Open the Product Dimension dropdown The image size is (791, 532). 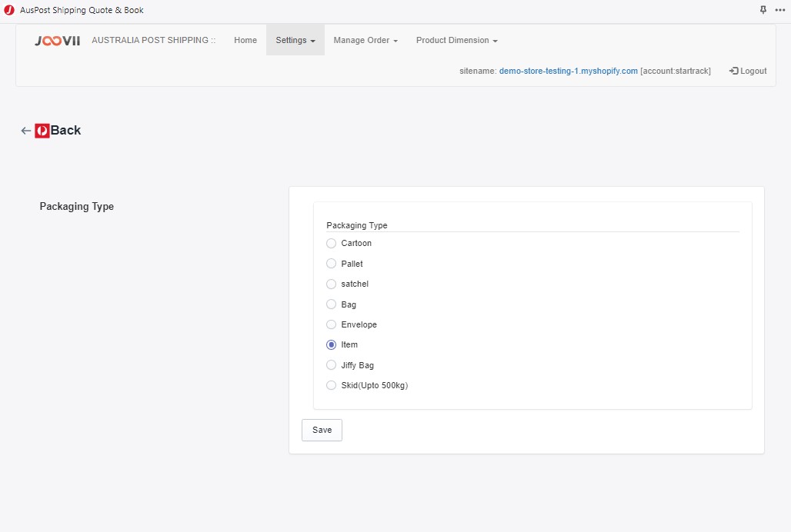456,40
